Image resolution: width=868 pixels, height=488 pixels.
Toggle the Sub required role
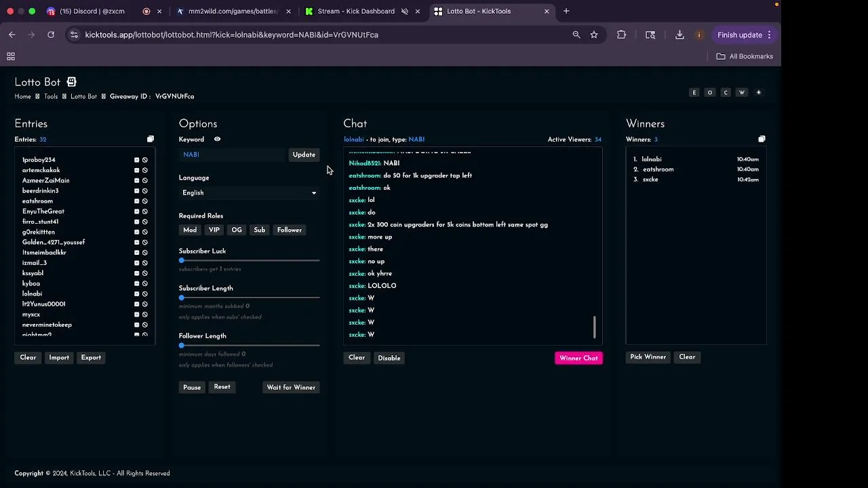tap(260, 230)
